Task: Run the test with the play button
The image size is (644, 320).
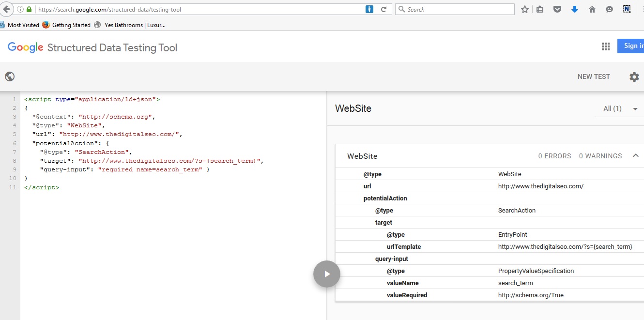Action: [327, 274]
